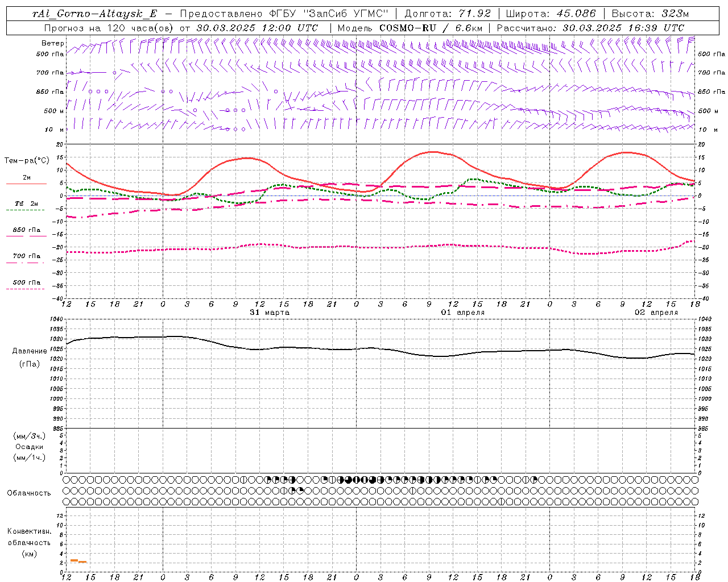Click the orange convective cloud bar

click(x=78, y=561)
